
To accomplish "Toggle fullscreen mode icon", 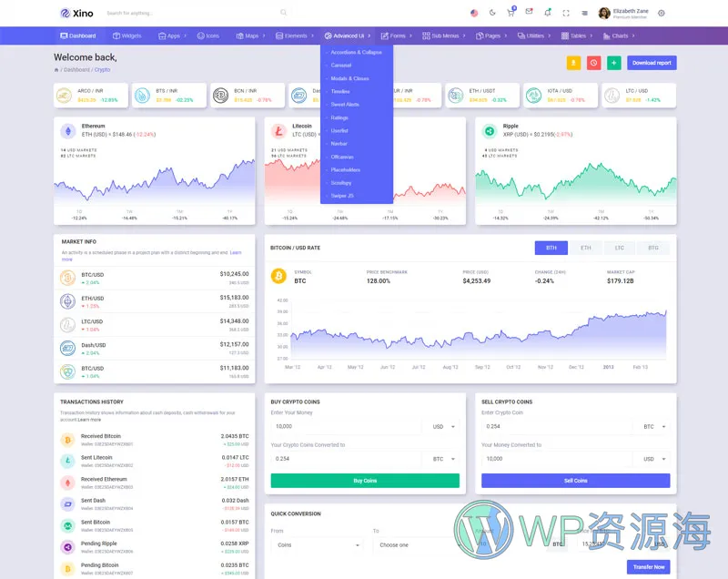I will pos(565,13).
